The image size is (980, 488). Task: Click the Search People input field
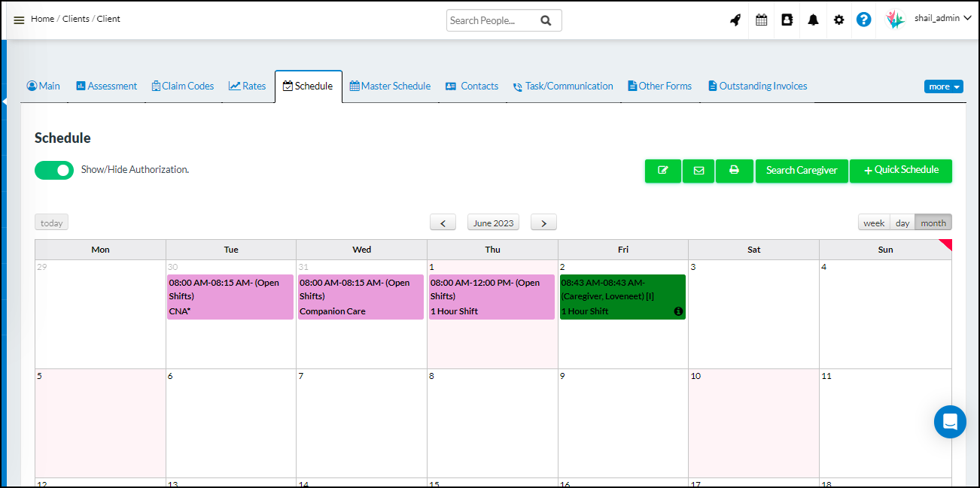point(492,21)
